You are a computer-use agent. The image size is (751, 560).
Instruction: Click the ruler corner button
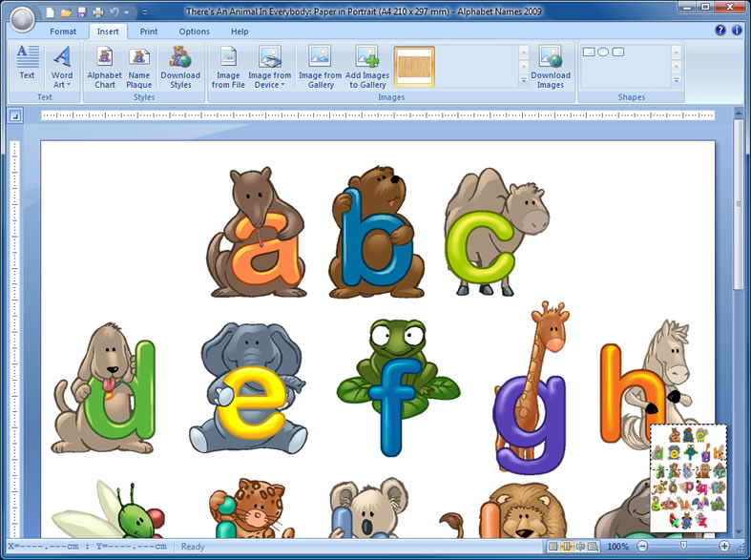[x=15, y=115]
